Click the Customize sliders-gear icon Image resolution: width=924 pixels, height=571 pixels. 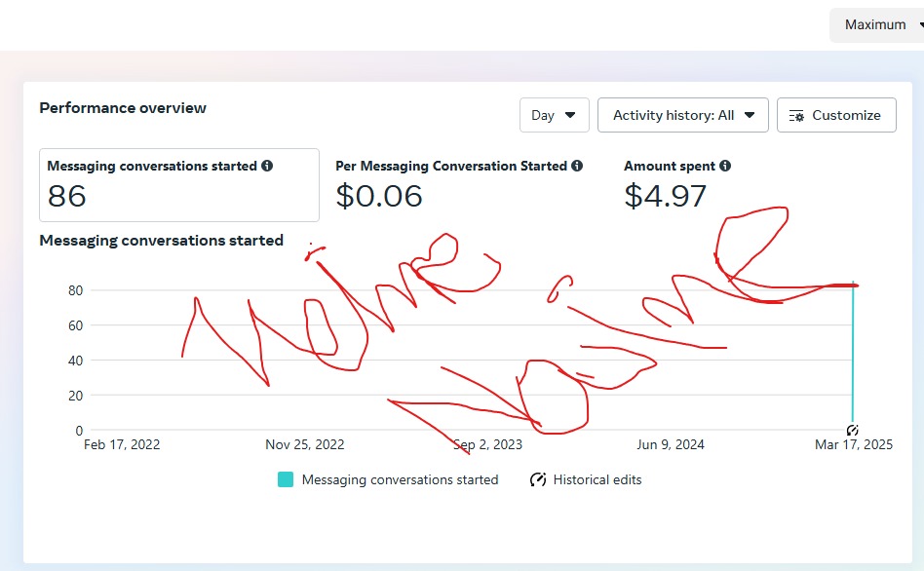point(796,116)
